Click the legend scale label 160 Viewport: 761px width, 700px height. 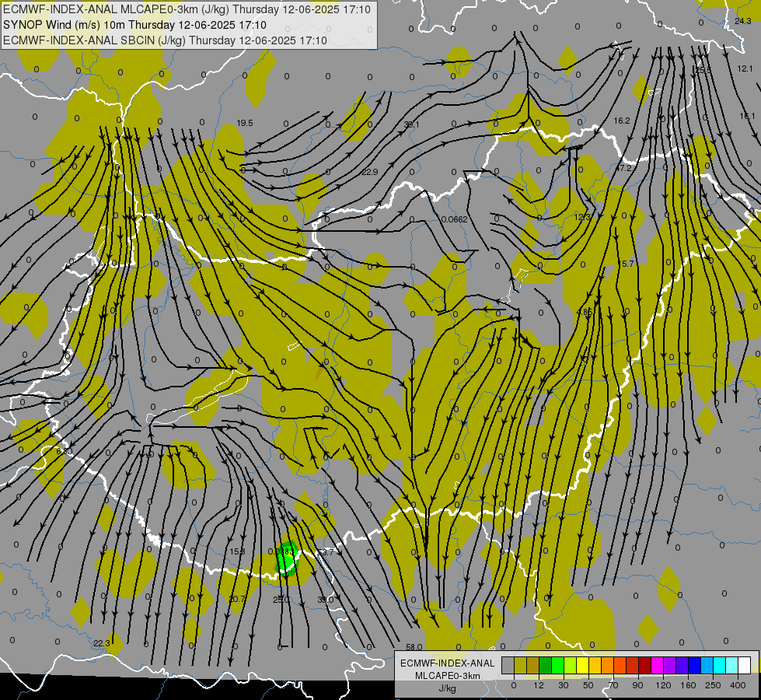pos(688,685)
